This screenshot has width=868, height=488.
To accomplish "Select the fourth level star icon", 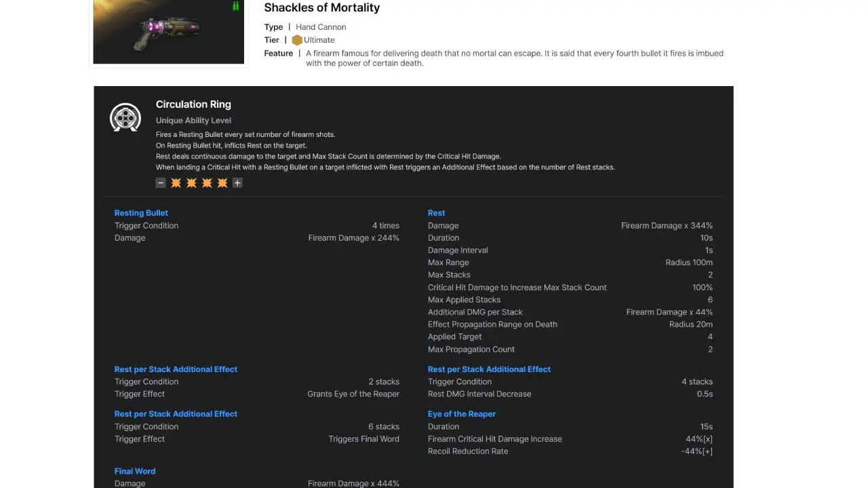I will tap(222, 183).
